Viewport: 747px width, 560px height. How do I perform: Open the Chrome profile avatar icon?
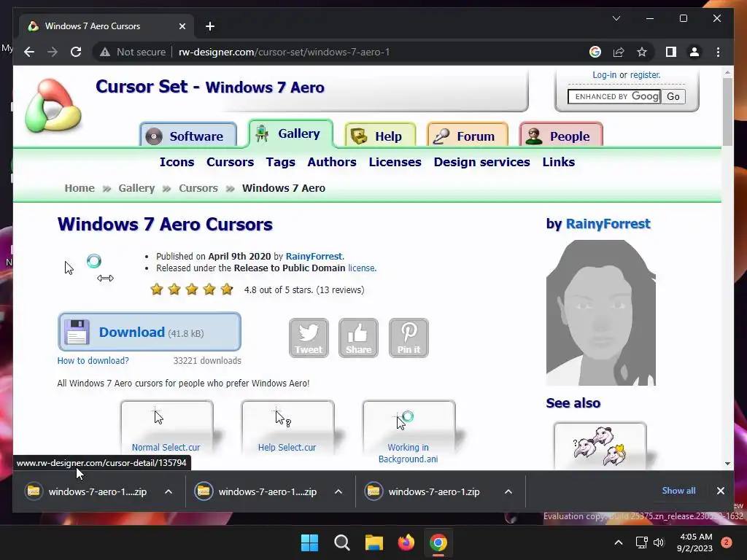tap(694, 52)
